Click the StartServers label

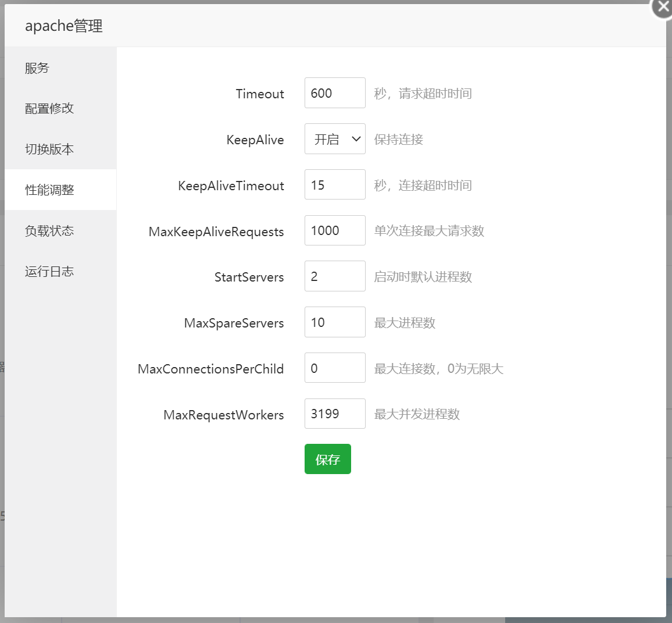tap(249, 277)
